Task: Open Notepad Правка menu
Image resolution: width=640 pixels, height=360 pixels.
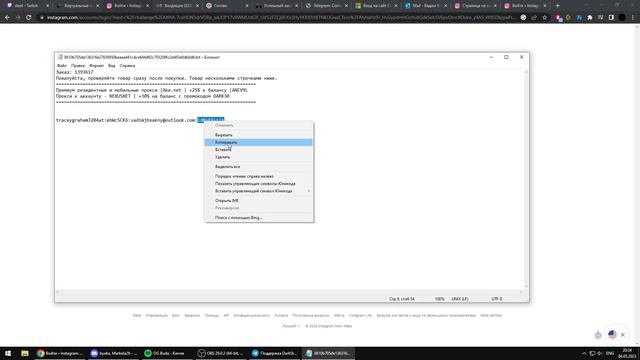Action: (x=78, y=65)
